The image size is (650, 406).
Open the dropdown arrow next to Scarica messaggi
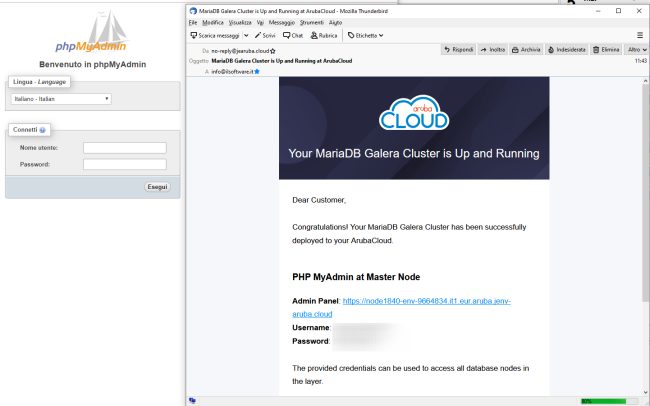pyautogui.click(x=246, y=36)
